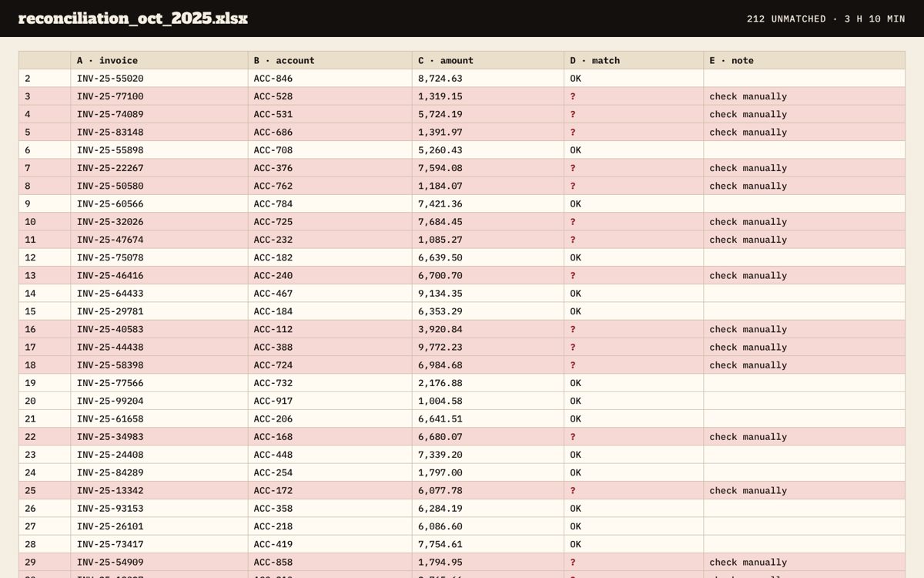Screen dimensions: 924x578
Task: Click invoice cell INV-25-55898
Action: click(159, 150)
